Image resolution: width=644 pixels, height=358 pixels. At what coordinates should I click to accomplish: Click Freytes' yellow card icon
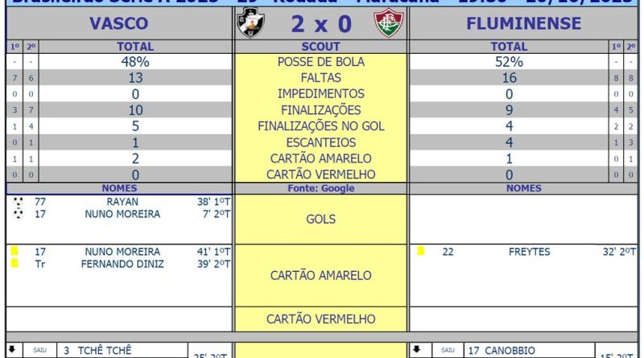421,251
